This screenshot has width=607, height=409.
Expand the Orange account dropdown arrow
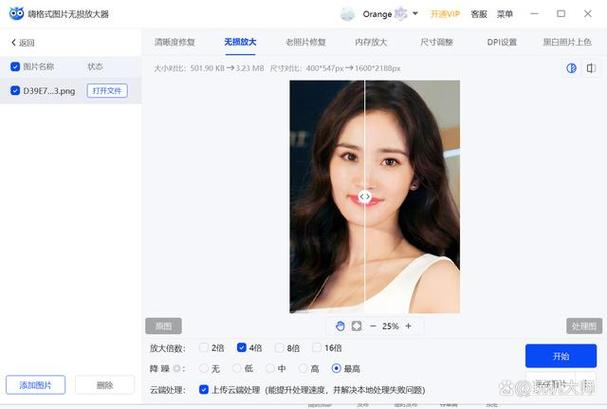tap(415, 14)
